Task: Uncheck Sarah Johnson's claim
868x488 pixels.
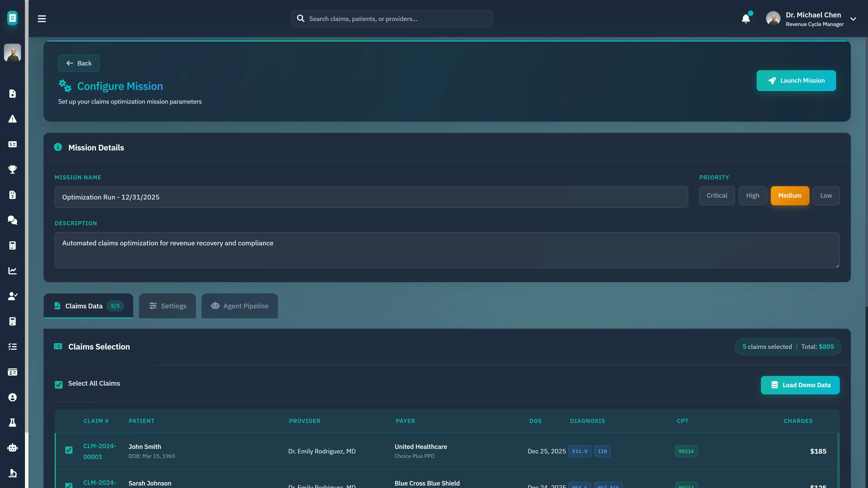Action: [x=69, y=485]
